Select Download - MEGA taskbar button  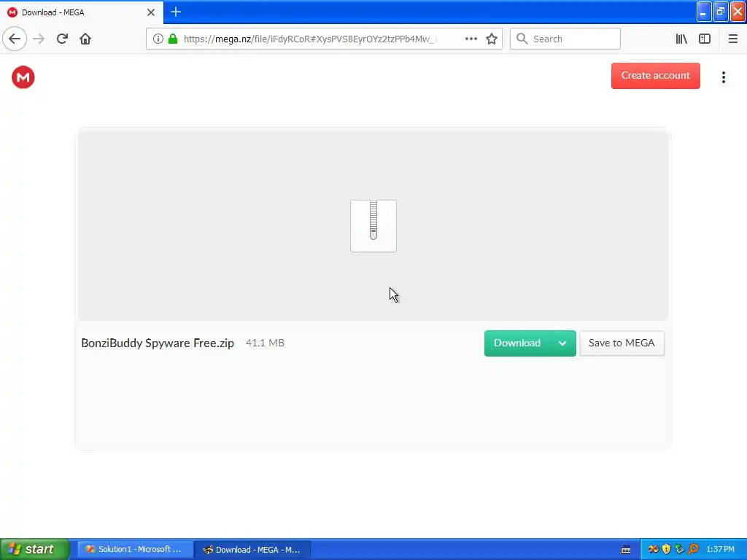(252, 550)
